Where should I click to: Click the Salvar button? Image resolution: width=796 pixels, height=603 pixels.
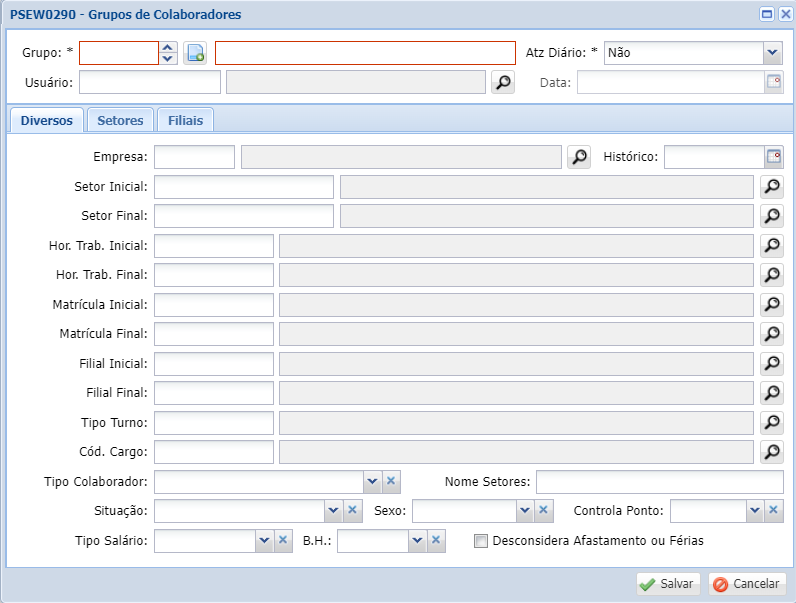click(x=667, y=584)
